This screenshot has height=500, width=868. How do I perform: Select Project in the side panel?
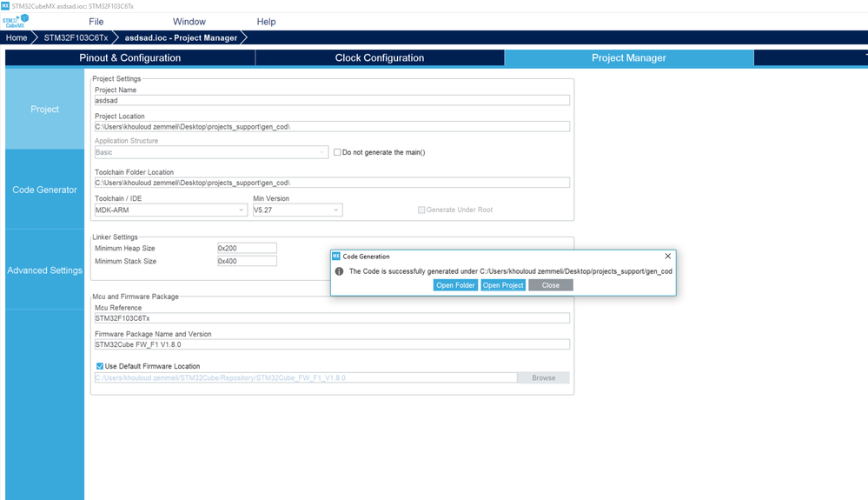45,109
